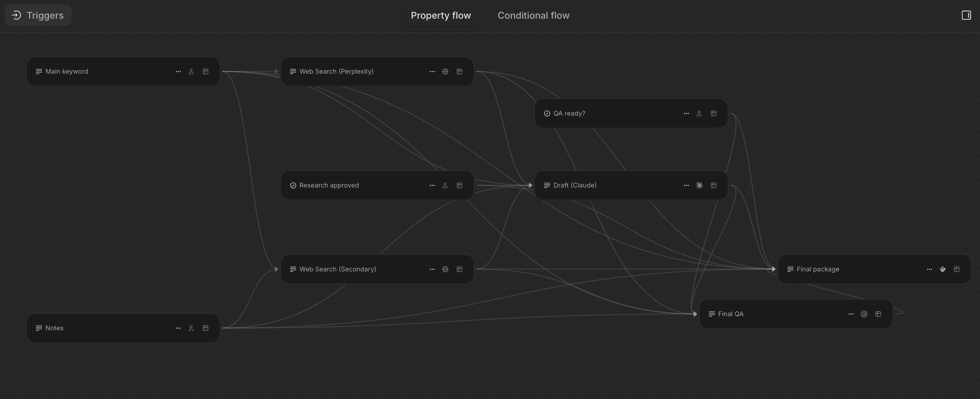Click the checkmark badge on Research approved node
Screen dimensions: 980x399
(x=293, y=185)
